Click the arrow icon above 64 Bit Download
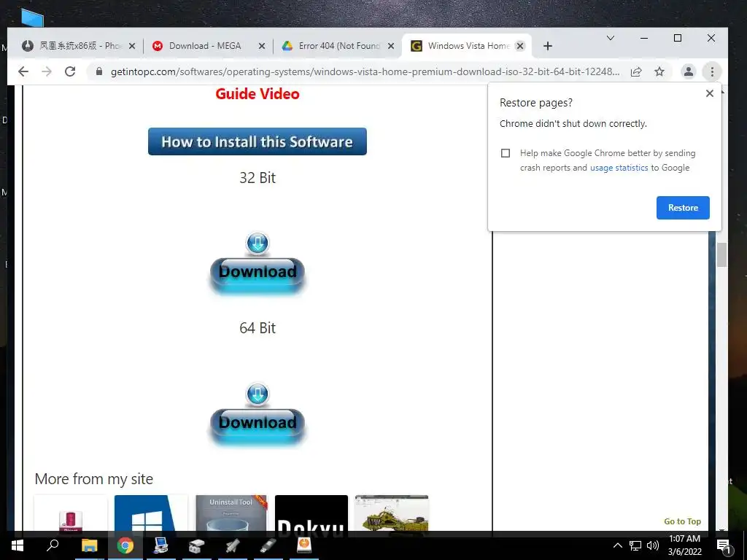Screen dimensions: 747x560 [x=258, y=394]
